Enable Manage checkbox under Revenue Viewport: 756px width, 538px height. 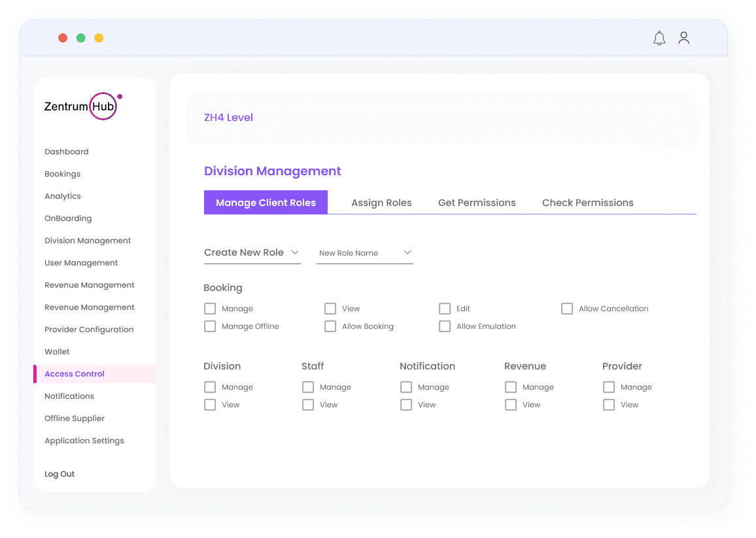pos(511,387)
